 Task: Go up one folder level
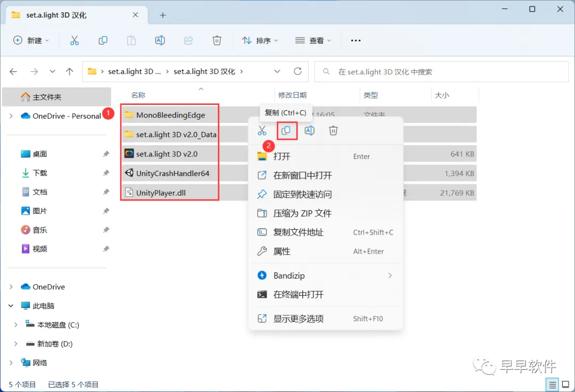(69, 71)
